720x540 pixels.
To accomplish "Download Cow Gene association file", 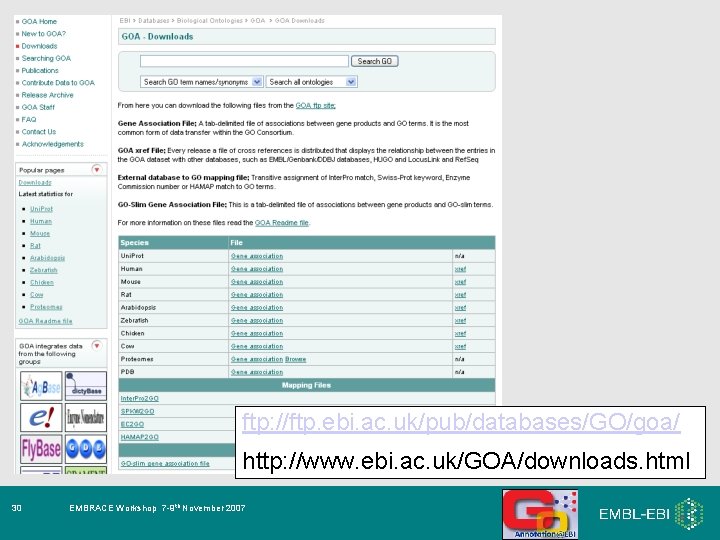I will 257,346.
